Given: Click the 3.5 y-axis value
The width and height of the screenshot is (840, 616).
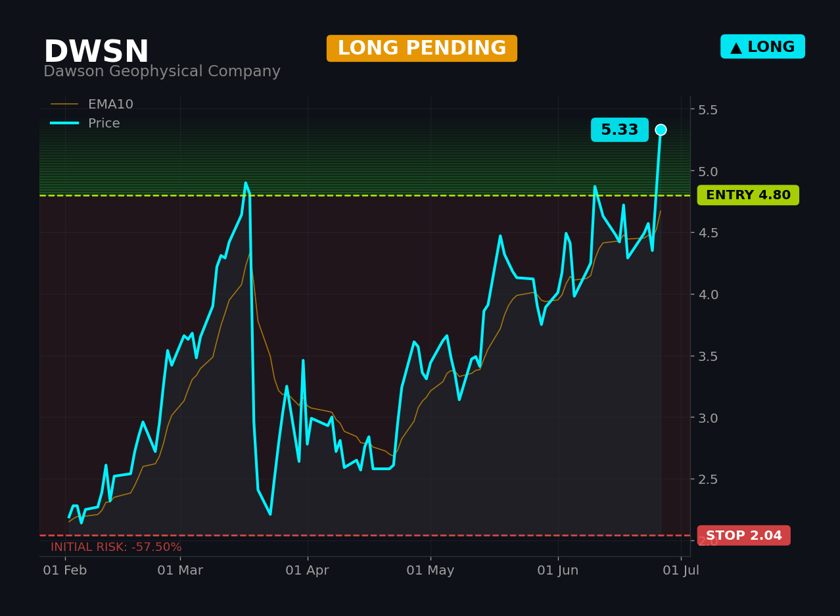Looking at the screenshot, I should pos(708,356).
